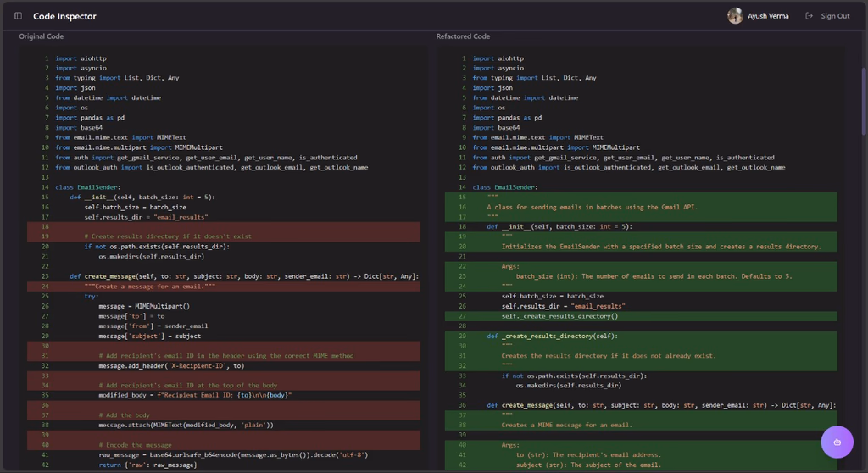Image resolution: width=868 pixels, height=473 pixels.
Task: Toggle the sidebar panel icon
Action: pos(19,16)
